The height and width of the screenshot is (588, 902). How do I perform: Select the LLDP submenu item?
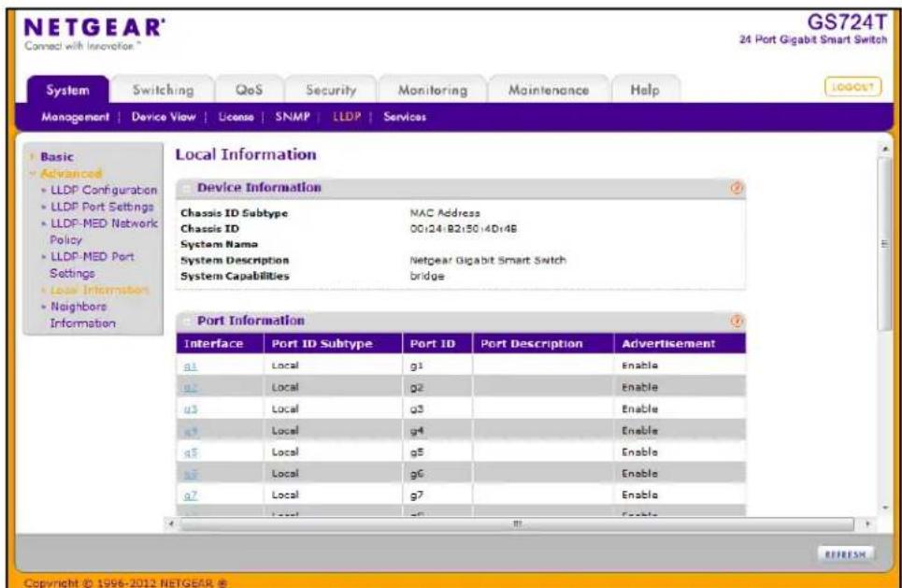347,117
